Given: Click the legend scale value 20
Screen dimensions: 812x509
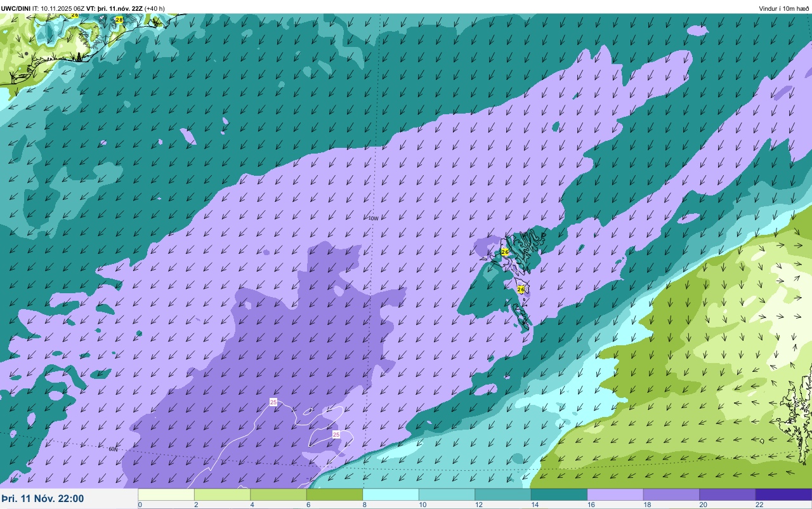Looking at the screenshot, I should coord(704,505).
